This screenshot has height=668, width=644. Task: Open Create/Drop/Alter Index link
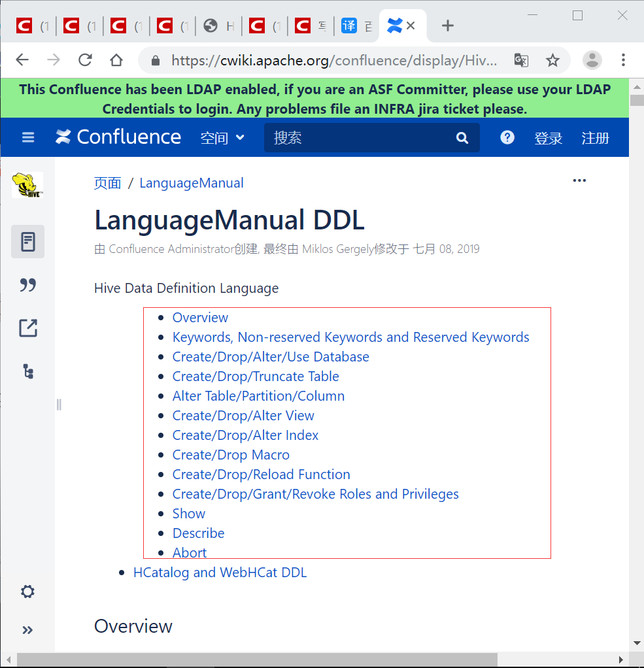[245, 435]
